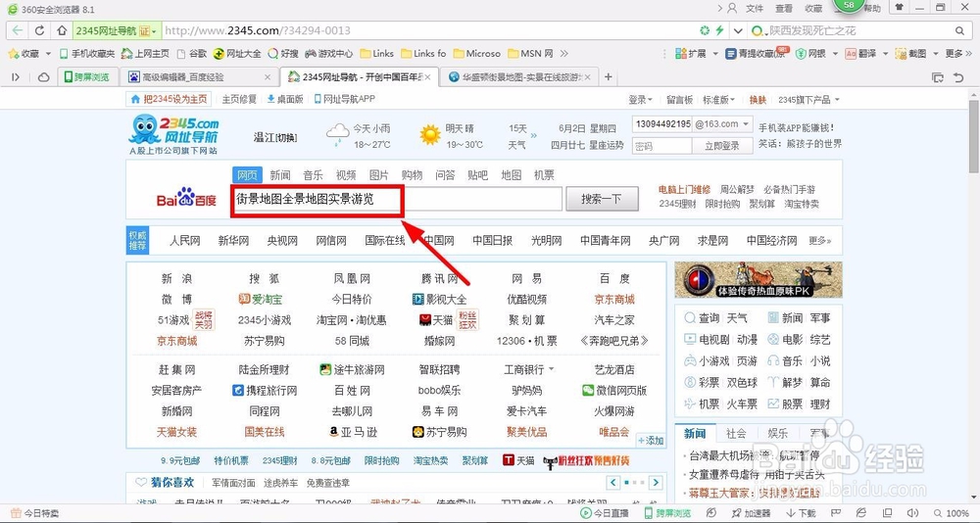Show more bookmarks with the » chevron
Image resolution: width=980 pixels, height=523 pixels.
564,54
